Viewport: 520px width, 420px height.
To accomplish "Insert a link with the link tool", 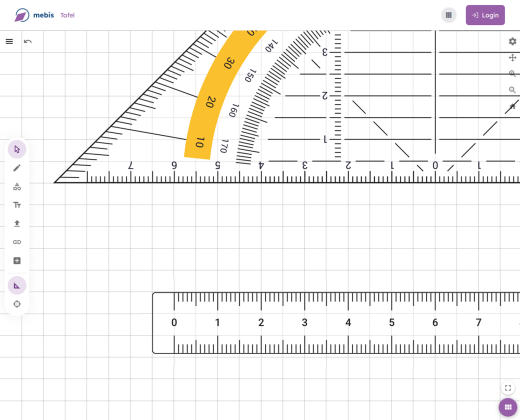I will click(x=17, y=242).
